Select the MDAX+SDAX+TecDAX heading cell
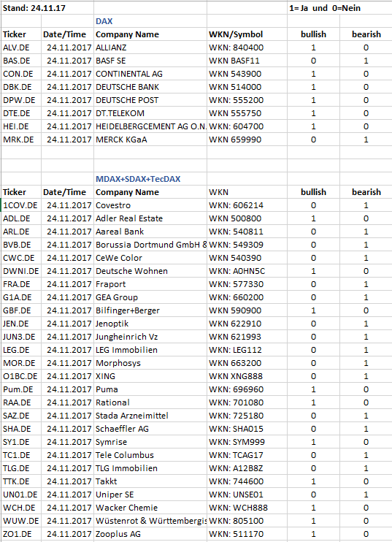 (150, 179)
